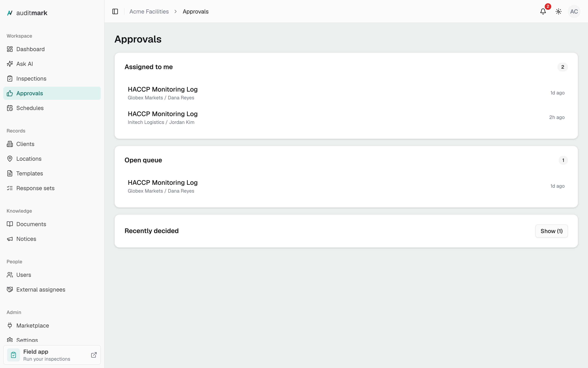The height and width of the screenshot is (368, 588).
Task: Click Acme Facilities breadcrumb
Action: click(x=149, y=11)
